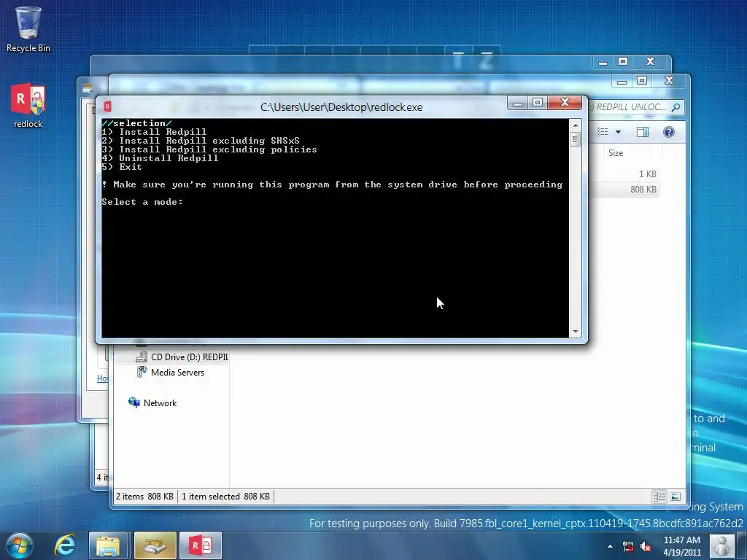Click the search magnifier in Explorer
This screenshot has height=560, width=747.
click(676, 107)
